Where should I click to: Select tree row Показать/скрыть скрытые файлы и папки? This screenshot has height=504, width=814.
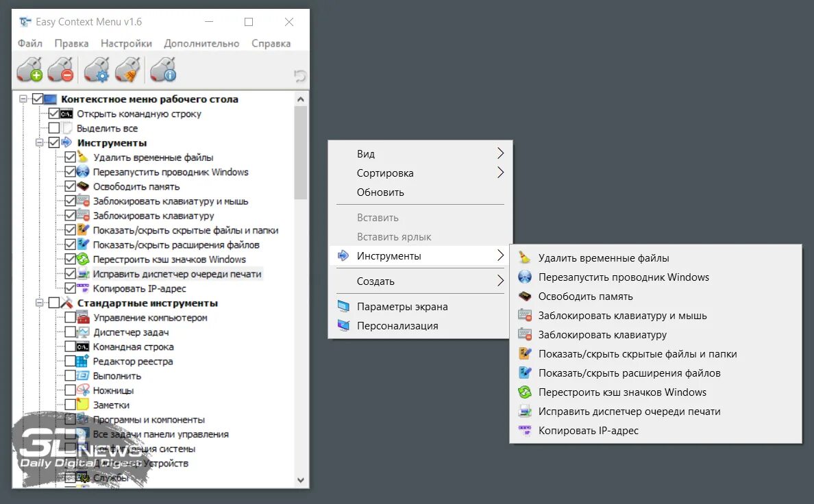185,230
